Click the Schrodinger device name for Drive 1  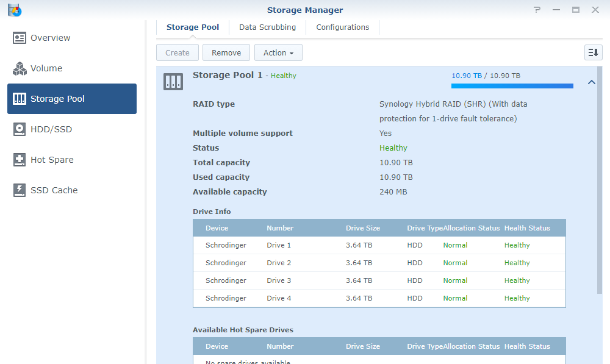click(x=226, y=245)
